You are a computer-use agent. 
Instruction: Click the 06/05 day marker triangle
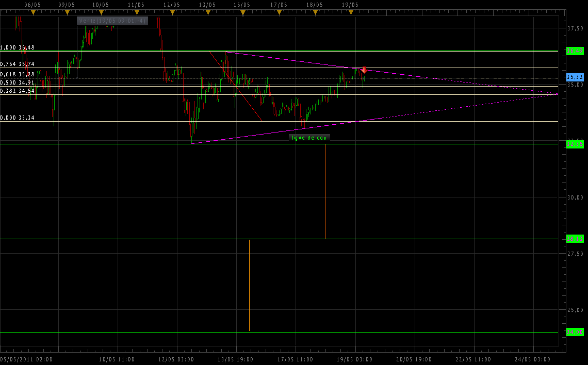click(33, 12)
